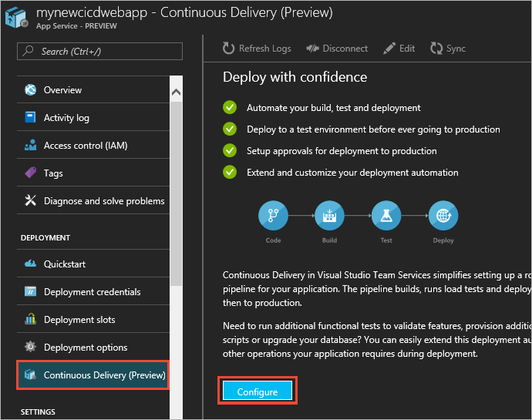The height and width of the screenshot is (420, 532).
Task: Click the mynewcicdwebapp blade title
Action: point(184,12)
